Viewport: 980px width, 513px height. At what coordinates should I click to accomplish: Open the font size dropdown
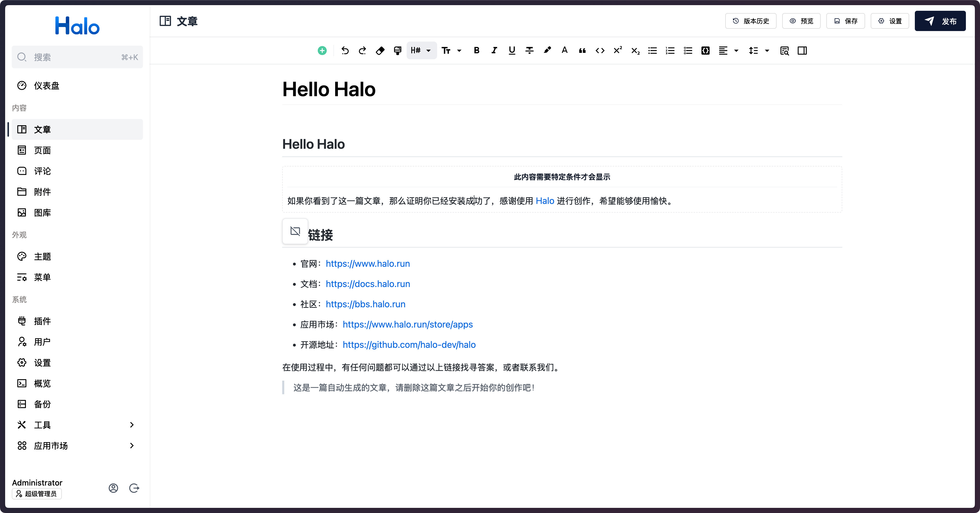[452, 51]
